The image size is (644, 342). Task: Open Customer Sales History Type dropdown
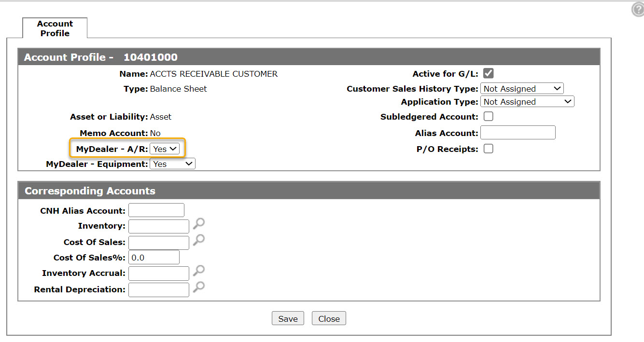(522, 89)
